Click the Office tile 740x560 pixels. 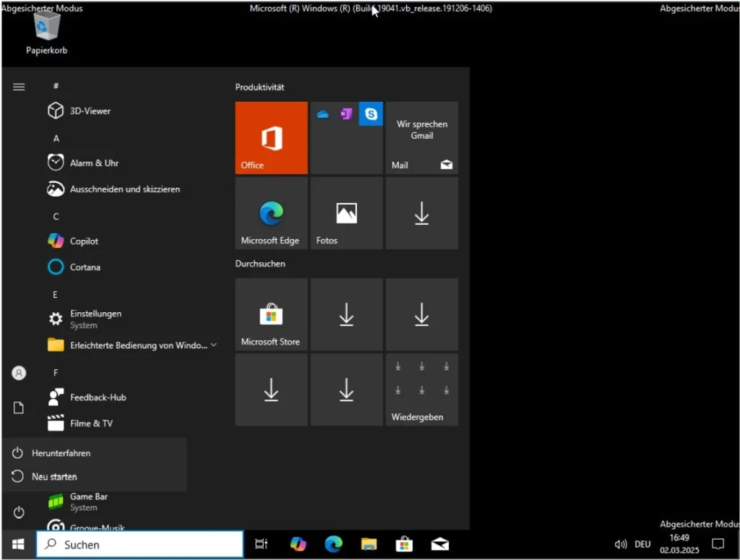[x=272, y=138]
